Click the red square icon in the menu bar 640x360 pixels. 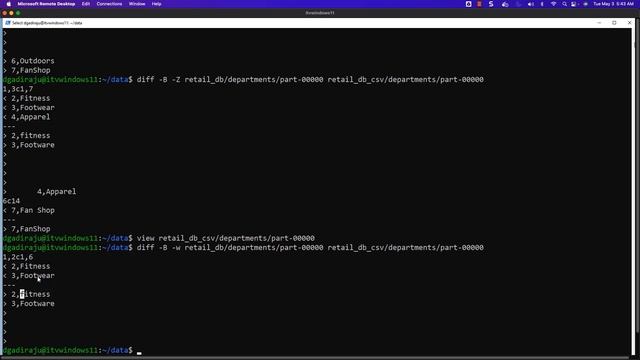pos(480,4)
